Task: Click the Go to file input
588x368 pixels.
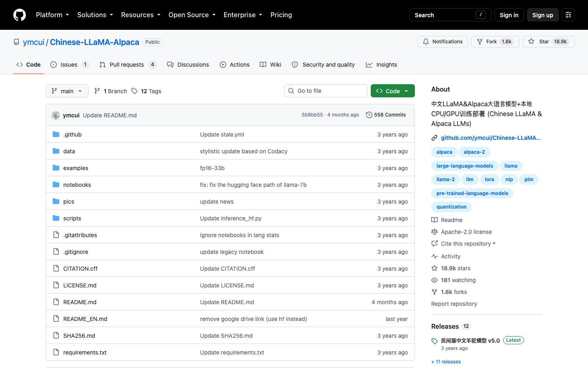Action: (x=326, y=91)
